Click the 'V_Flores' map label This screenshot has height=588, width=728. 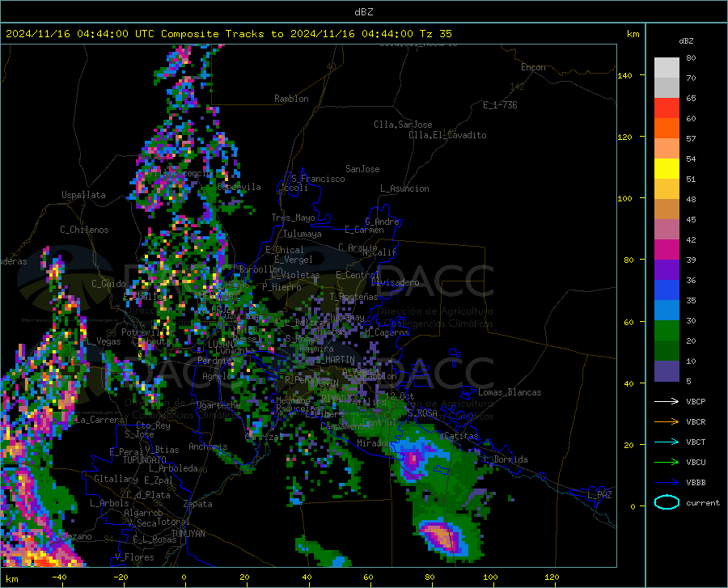[x=134, y=557]
